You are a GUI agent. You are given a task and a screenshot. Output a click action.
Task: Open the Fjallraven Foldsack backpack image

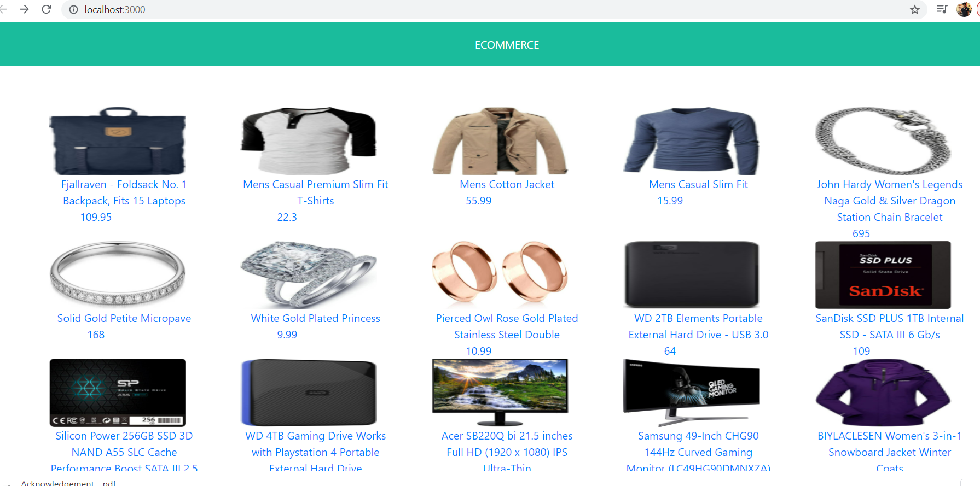pos(118,141)
